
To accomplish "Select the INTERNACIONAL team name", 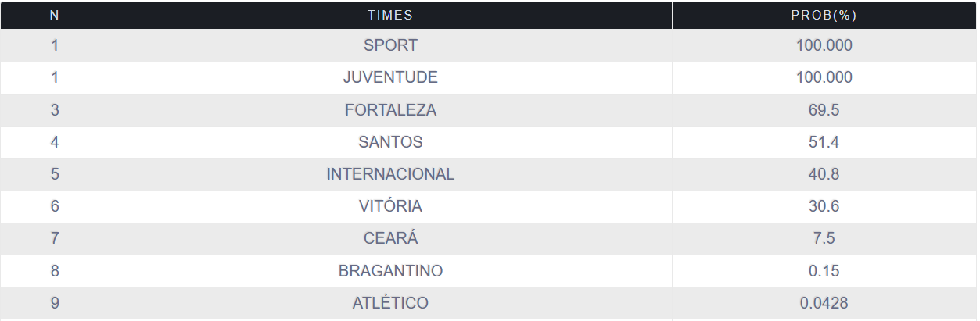I will 390,174.
